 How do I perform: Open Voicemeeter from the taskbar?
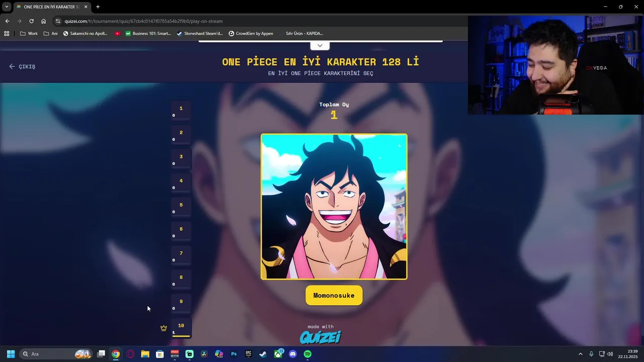pyautogui.click(x=175, y=354)
